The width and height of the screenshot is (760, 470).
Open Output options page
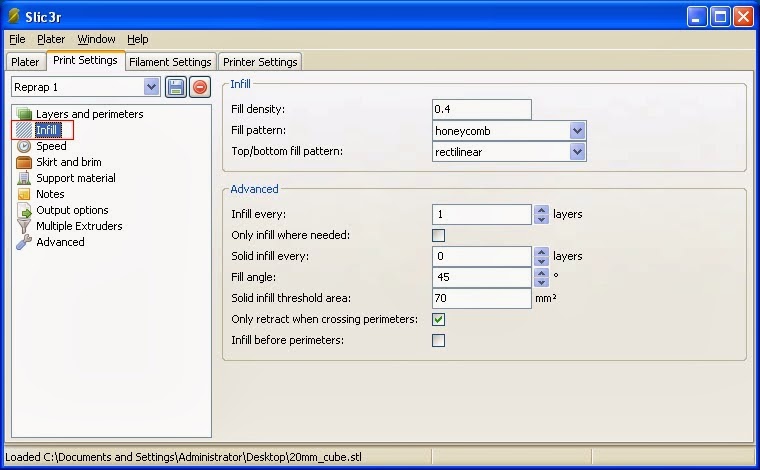[72, 210]
